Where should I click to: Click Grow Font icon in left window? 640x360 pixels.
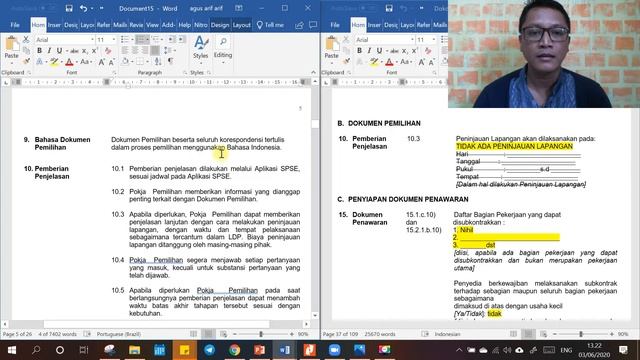click(102, 62)
